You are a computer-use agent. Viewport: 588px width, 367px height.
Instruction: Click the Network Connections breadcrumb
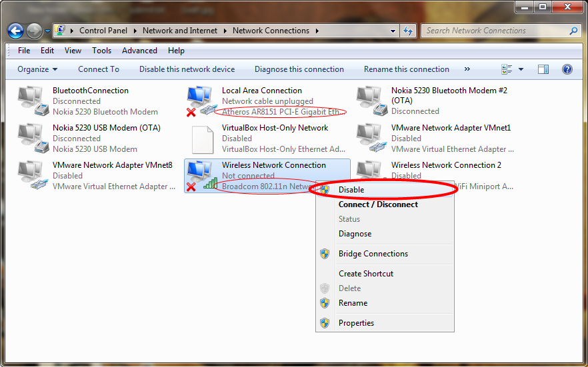tap(271, 31)
